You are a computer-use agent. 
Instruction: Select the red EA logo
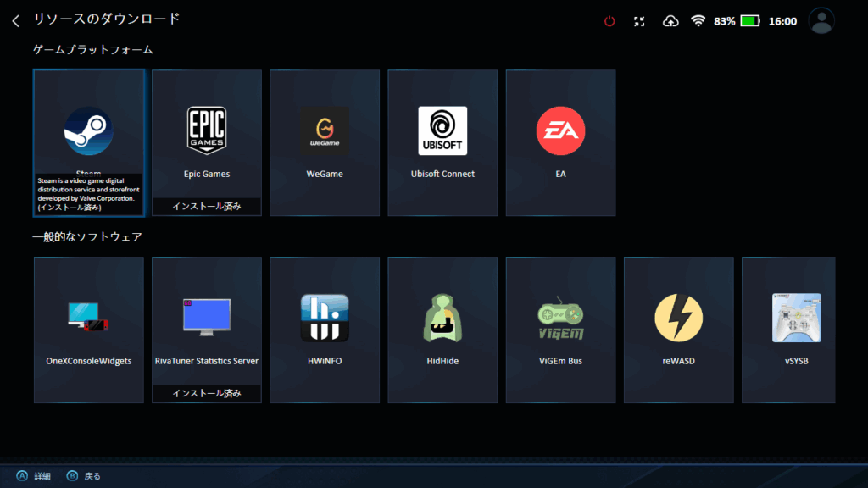pos(560,130)
